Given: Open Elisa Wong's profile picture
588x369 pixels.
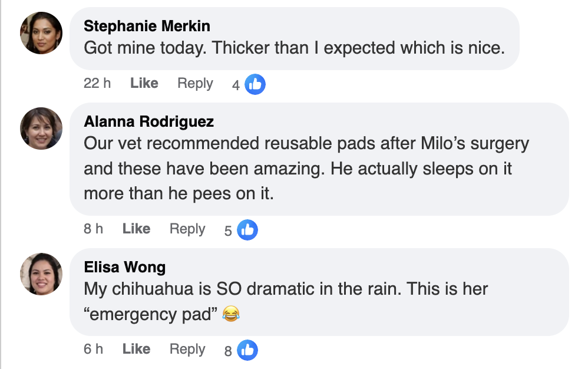Looking at the screenshot, I should point(41,274).
